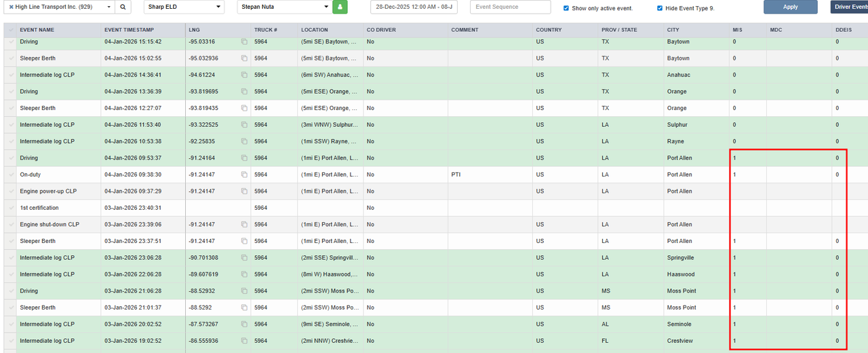This screenshot has width=868, height=353.
Task: Open the High Line Transport Inc. company dropdown
Action: 60,7
